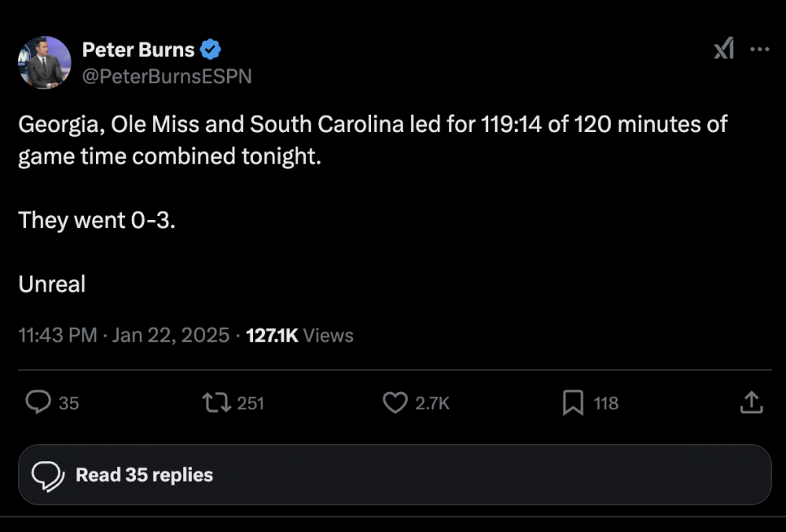The height and width of the screenshot is (532, 786).
Task: Click the blue verified badge
Action: coord(211,50)
